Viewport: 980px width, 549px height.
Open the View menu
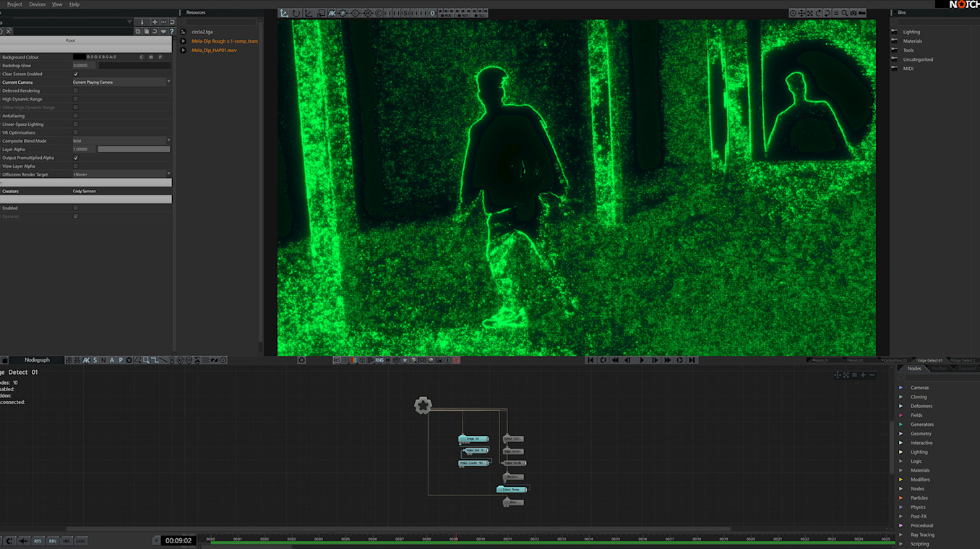click(x=57, y=4)
